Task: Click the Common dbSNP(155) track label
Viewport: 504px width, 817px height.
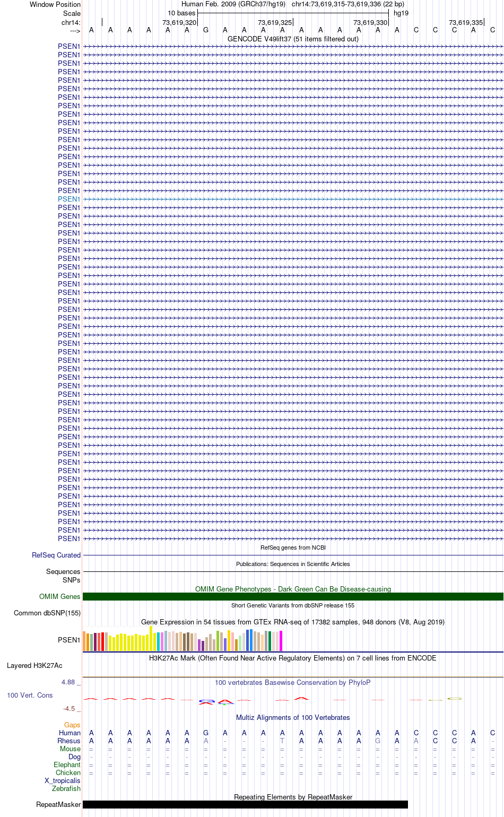Action: (47, 613)
